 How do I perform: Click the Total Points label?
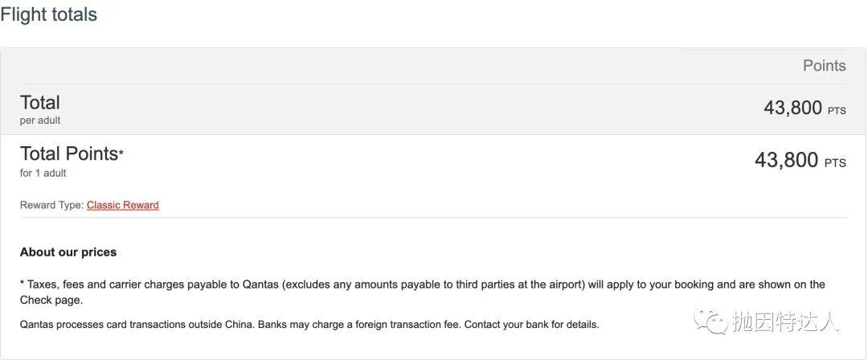tap(69, 153)
